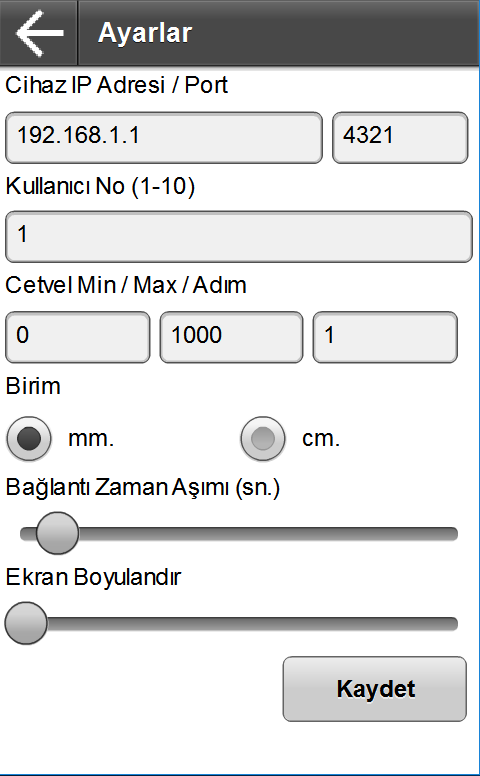The height and width of the screenshot is (776, 480).
Task: Click the 'Kullanıcı No (1-10)' label
Action: point(100,187)
